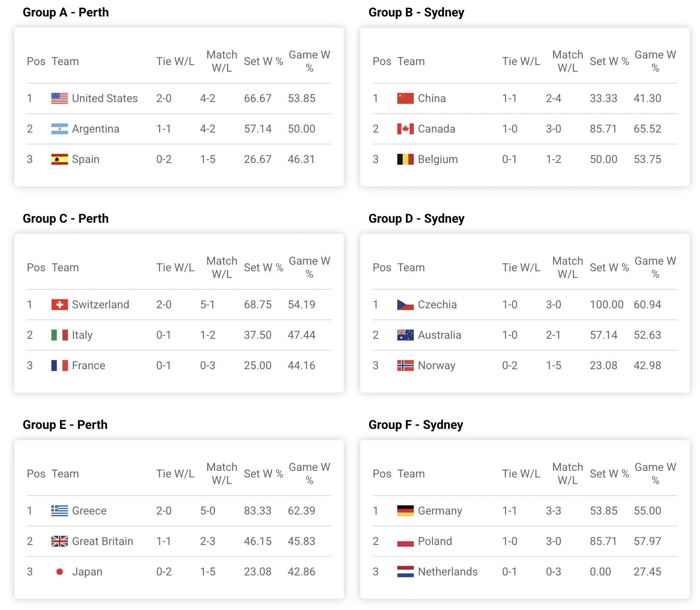Click Set W % header in Group B
The image size is (700, 610).
coord(609,61)
